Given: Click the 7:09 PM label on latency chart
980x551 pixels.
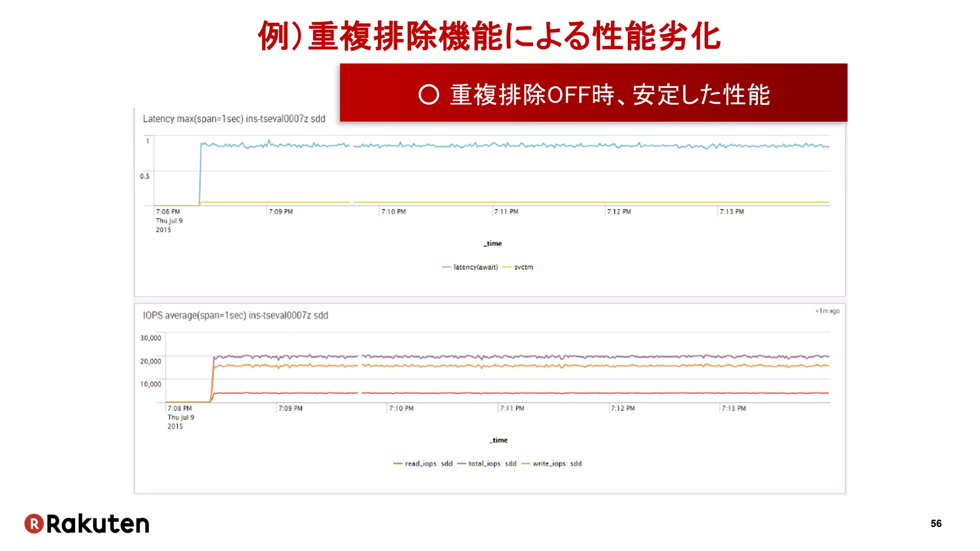Looking at the screenshot, I should [x=281, y=211].
